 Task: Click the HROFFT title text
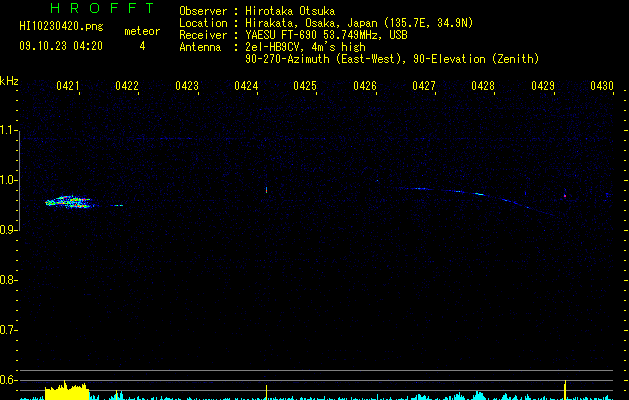pyautogui.click(x=102, y=8)
